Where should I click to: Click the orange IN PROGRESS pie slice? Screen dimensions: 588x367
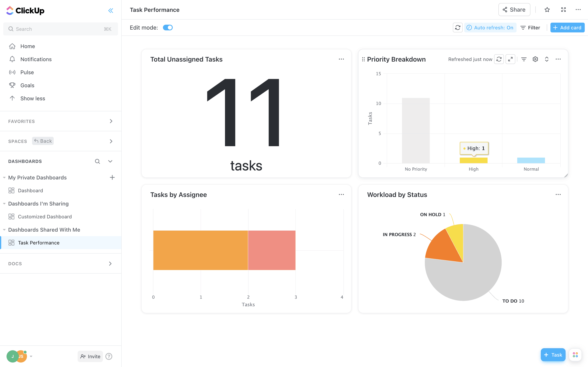441,249
